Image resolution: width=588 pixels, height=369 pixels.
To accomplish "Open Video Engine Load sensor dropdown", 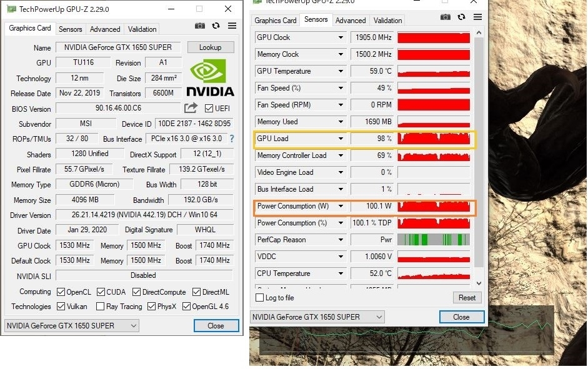I will pyautogui.click(x=341, y=172).
